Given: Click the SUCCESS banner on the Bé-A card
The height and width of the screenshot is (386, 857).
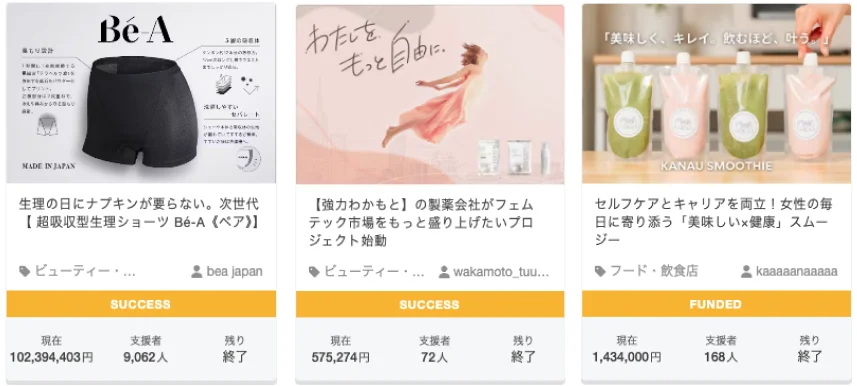Looking at the screenshot, I should (x=141, y=304).
